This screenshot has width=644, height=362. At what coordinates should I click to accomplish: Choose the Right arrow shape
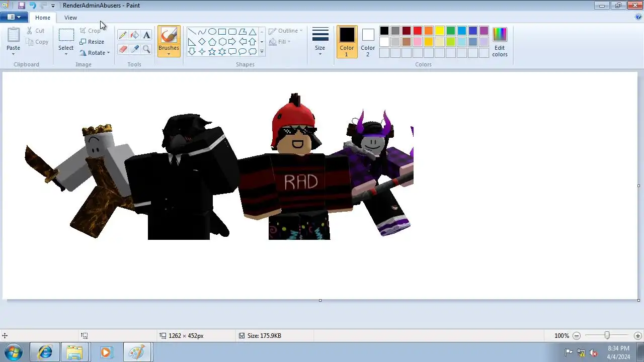pos(232,42)
